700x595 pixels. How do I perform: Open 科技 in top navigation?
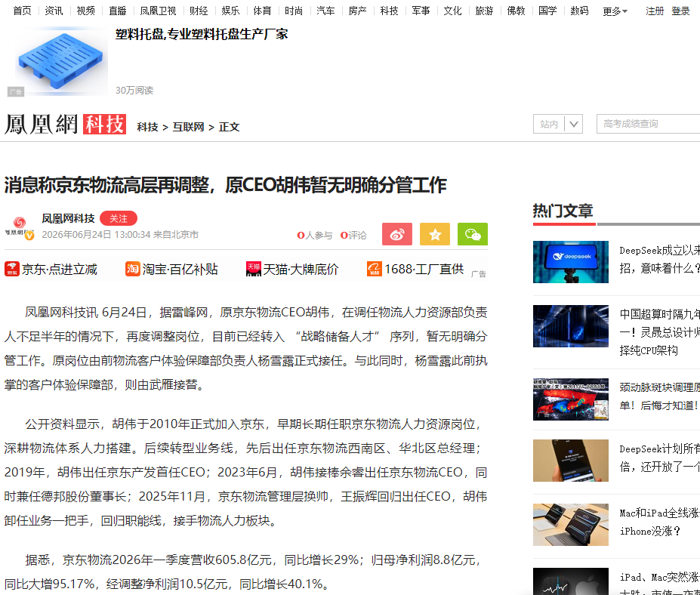[390, 11]
